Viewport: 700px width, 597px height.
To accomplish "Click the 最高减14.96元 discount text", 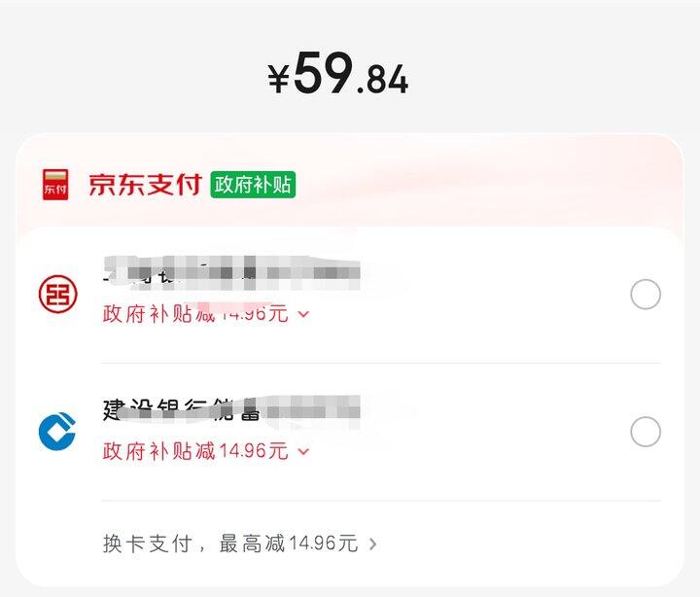I will pyautogui.click(x=289, y=544).
